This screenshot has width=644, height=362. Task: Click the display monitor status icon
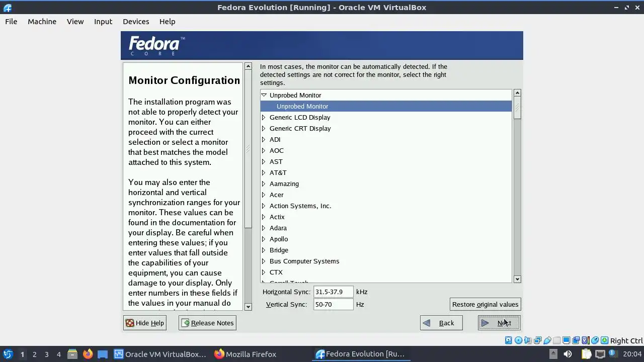pyautogui.click(x=566, y=340)
